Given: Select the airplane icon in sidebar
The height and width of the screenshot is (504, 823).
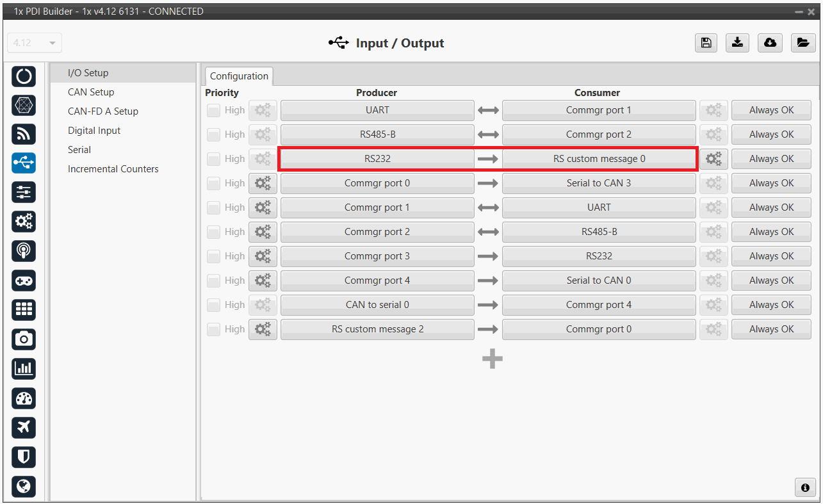Looking at the screenshot, I should click(24, 427).
